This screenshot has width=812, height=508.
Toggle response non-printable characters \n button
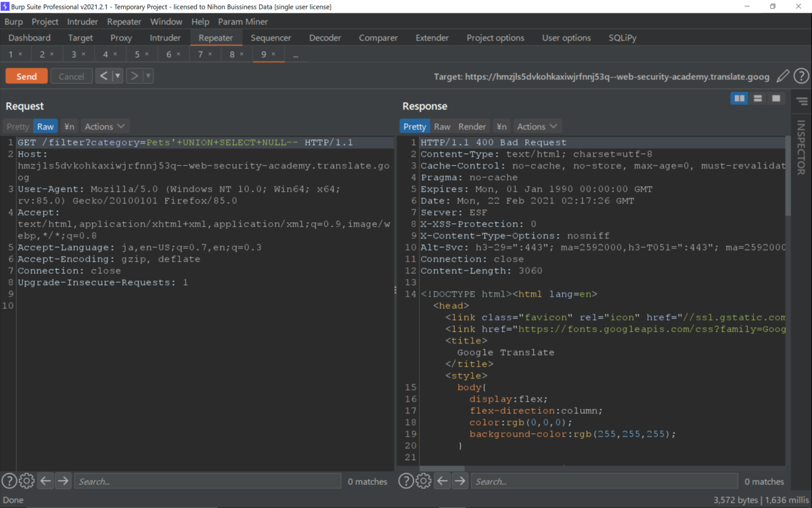(x=501, y=127)
